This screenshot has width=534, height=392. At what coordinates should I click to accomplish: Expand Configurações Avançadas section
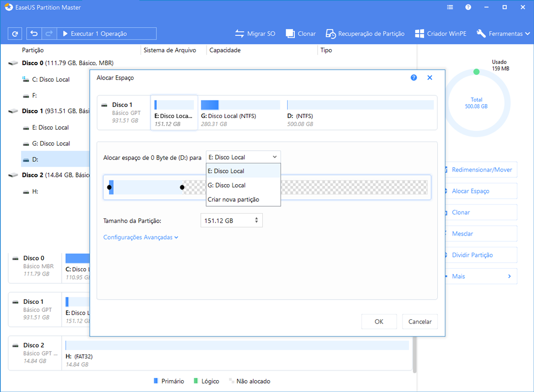140,238
